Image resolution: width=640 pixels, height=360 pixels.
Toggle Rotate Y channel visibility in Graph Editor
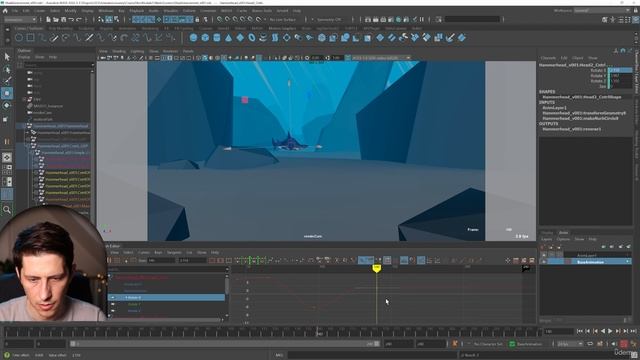(113, 304)
